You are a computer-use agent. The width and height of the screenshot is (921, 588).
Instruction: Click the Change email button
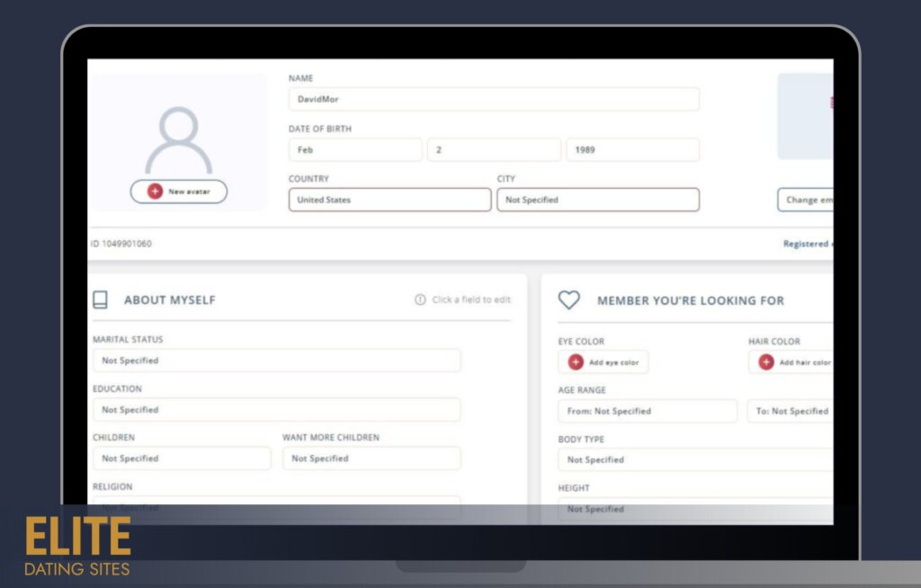805,199
